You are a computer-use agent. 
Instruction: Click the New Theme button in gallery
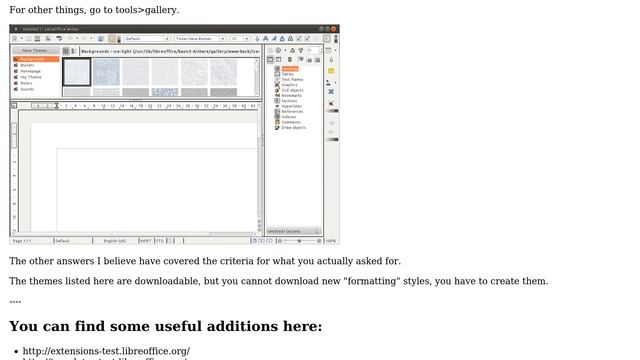(35, 51)
